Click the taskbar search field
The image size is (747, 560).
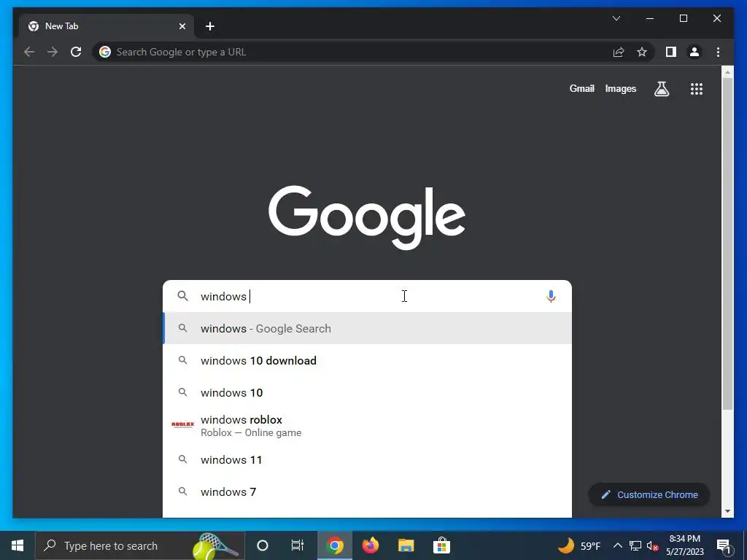(x=140, y=545)
